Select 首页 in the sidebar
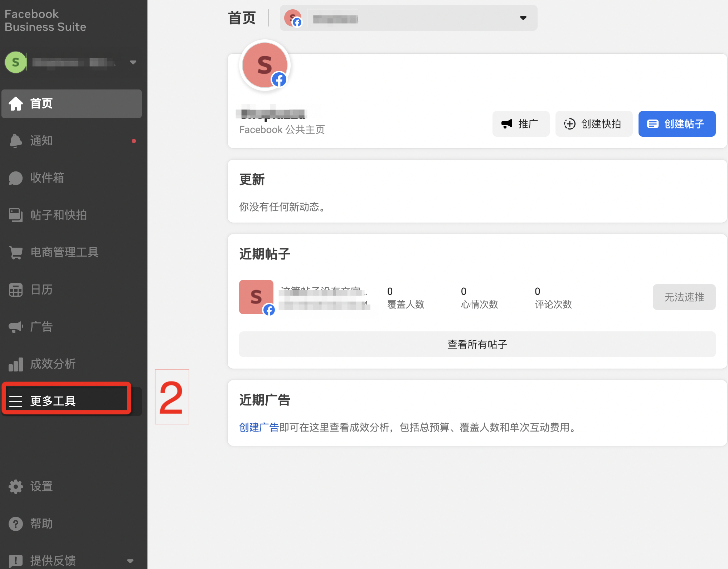 72,104
